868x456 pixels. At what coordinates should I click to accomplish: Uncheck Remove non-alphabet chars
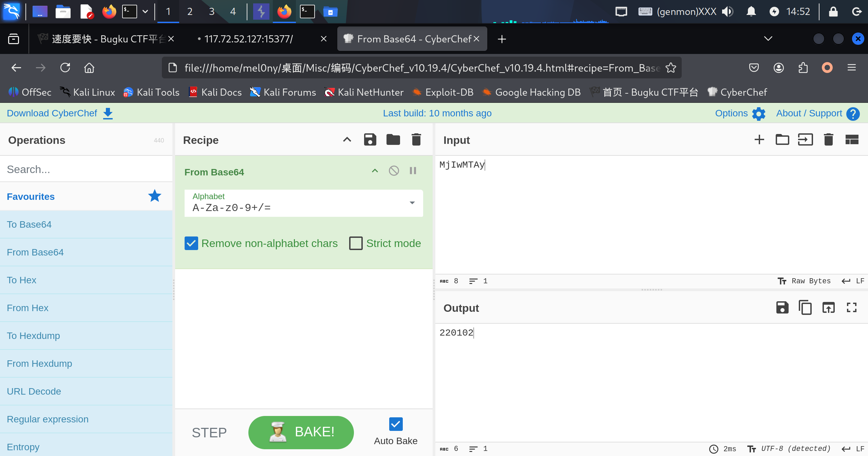coord(191,243)
